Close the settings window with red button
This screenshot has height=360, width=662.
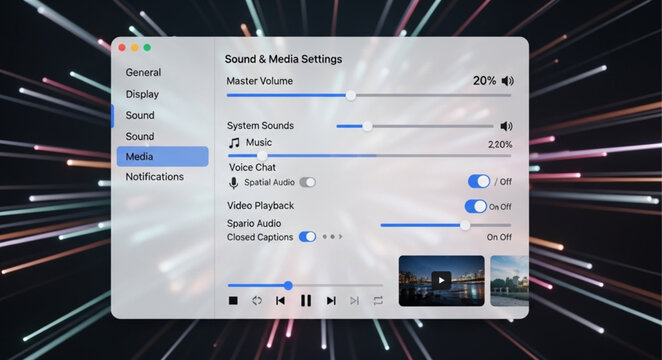122,48
